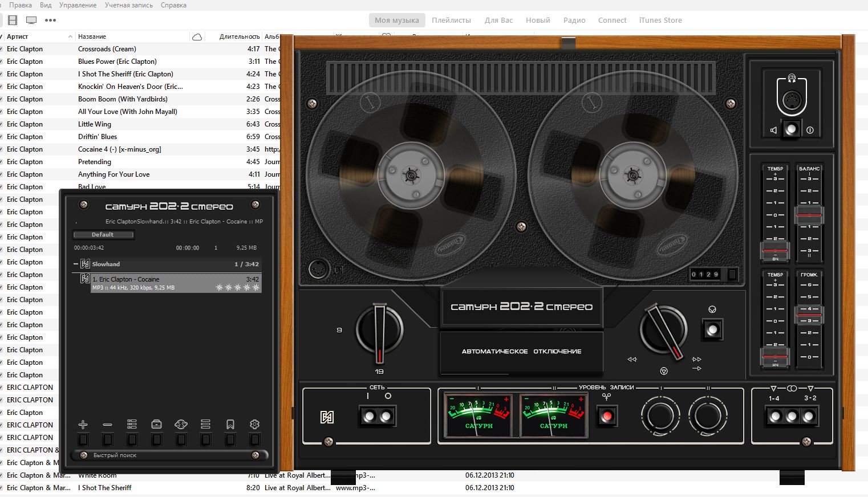The image size is (868, 497).
Task: Click the three-line list icon beside the bookmark
Action: tap(206, 425)
